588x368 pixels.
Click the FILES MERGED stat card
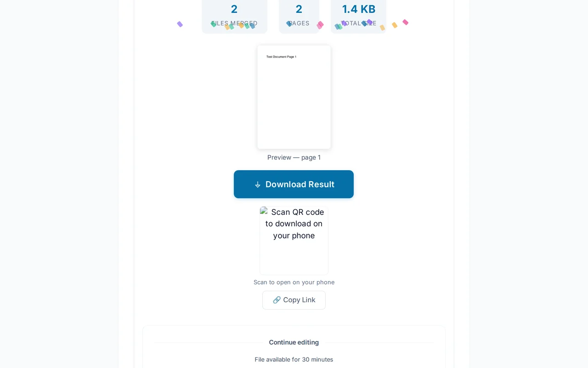(x=234, y=15)
